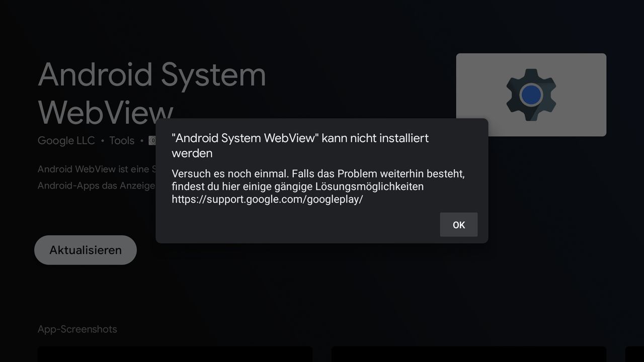Click the "gängige Lösungsmöglichkeiten" text line
644x362 pixels.
click(x=297, y=187)
